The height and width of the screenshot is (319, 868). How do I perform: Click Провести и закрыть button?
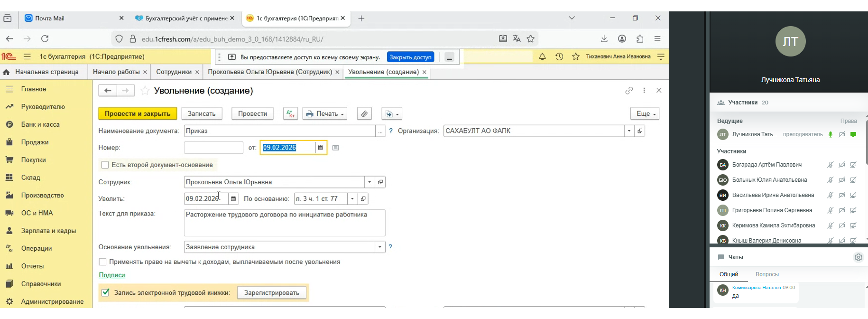(138, 114)
